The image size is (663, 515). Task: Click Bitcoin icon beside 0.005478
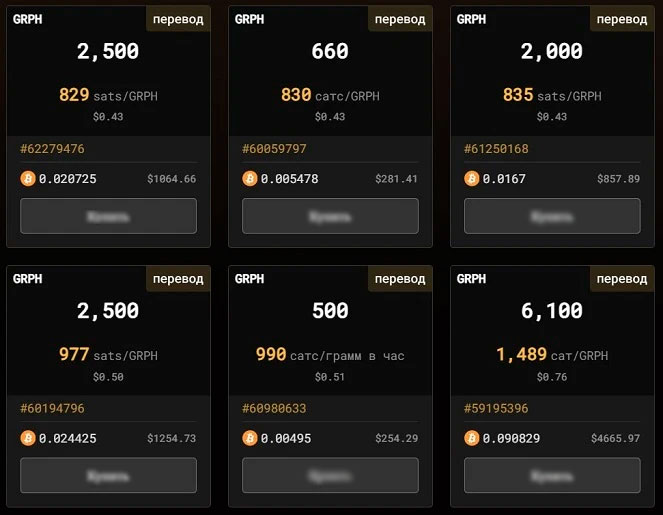[x=250, y=179]
